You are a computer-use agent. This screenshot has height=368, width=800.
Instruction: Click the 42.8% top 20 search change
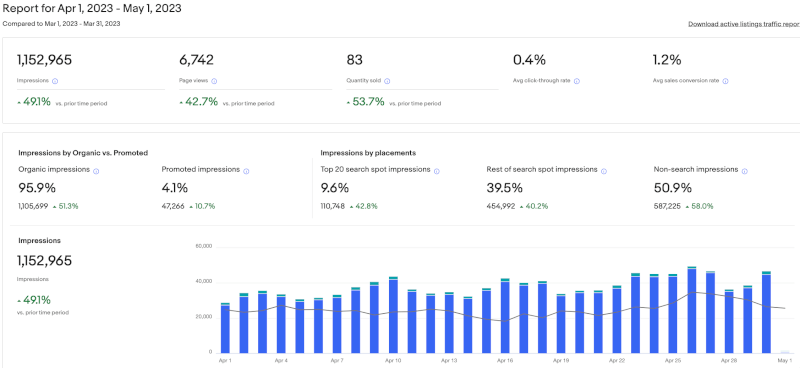[366, 207]
